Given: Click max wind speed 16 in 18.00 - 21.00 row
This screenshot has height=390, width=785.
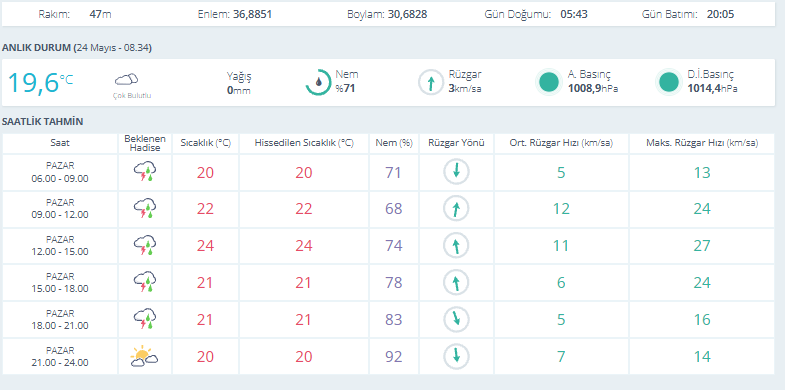Looking at the screenshot, I should (702, 319).
